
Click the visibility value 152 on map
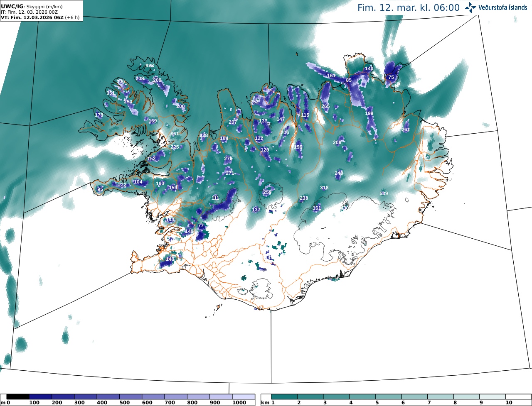[x=151, y=159]
